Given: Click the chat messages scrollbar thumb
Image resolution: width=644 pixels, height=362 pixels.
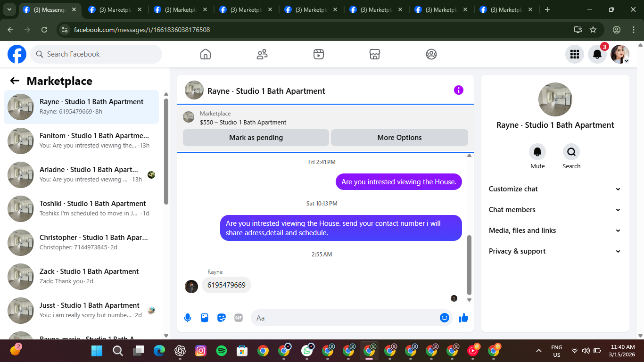Looking at the screenshot, I should (469, 265).
